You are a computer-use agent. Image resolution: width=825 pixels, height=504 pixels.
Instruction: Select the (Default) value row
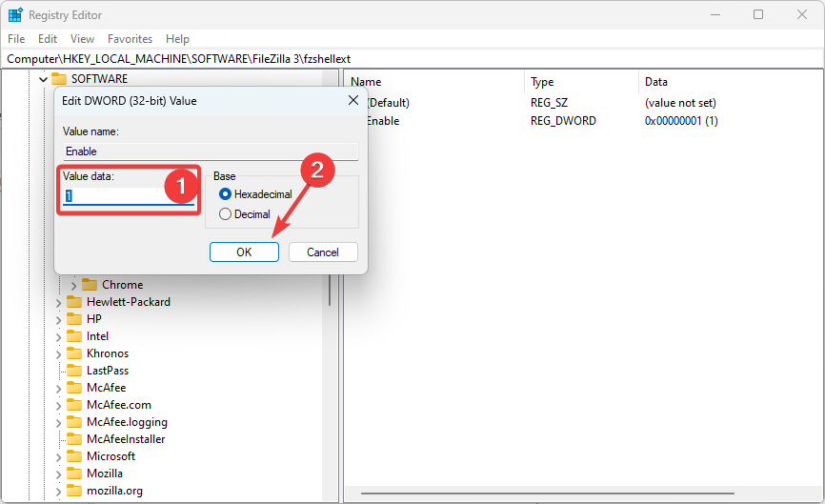388,103
